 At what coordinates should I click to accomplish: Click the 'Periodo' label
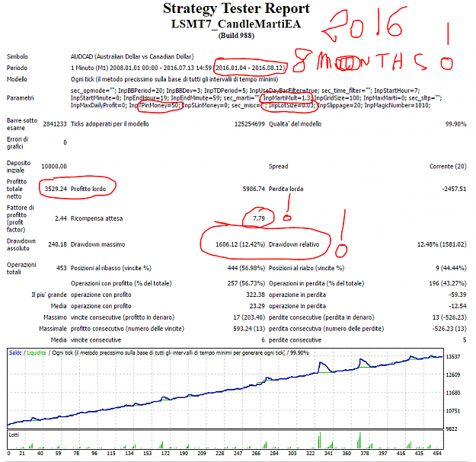click(x=17, y=68)
